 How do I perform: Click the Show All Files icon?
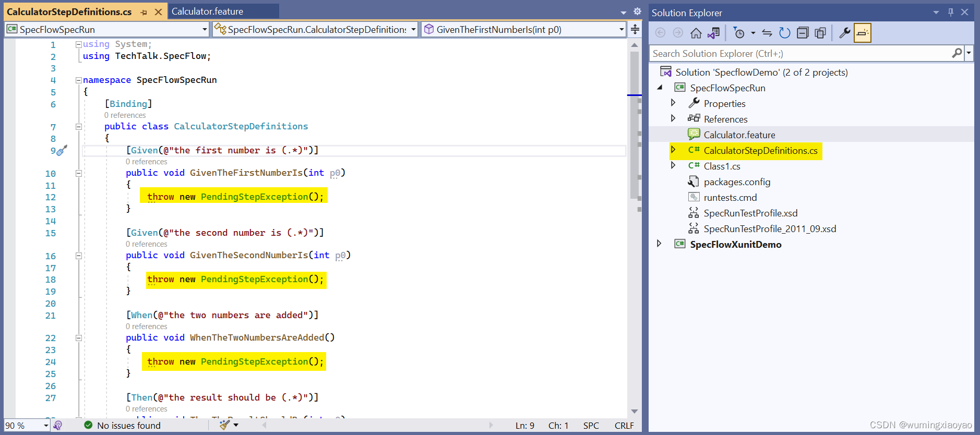(820, 33)
